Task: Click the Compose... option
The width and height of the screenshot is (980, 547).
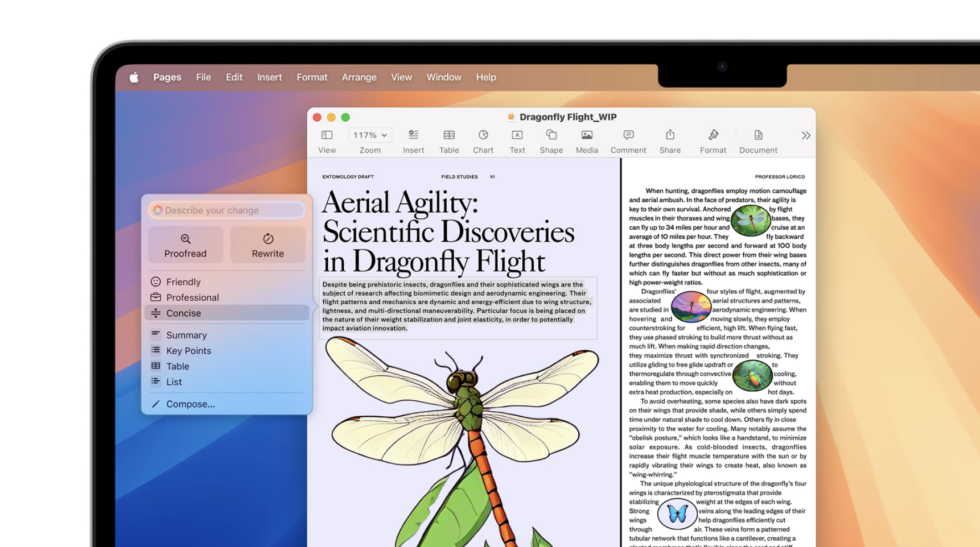Action: coord(227,404)
